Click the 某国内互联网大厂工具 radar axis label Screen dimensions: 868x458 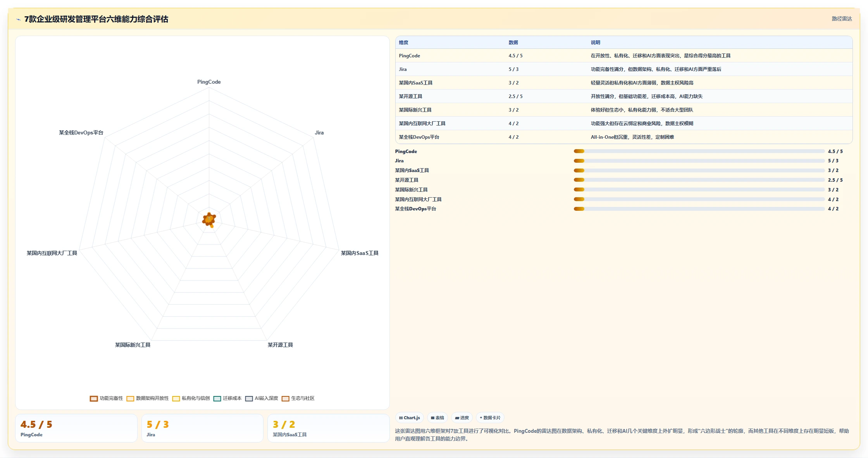pos(52,253)
